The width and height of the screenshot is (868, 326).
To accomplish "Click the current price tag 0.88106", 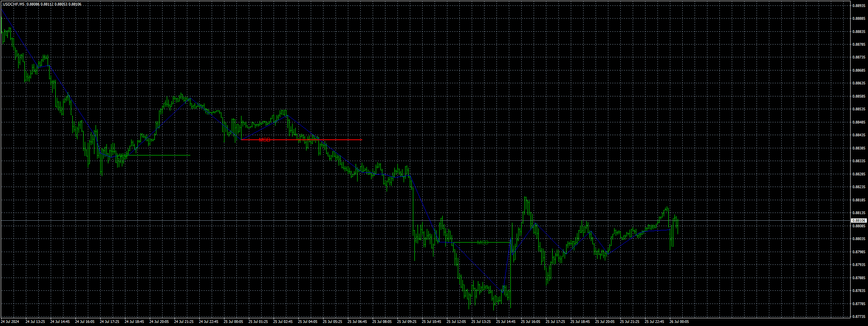I will point(859,221).
